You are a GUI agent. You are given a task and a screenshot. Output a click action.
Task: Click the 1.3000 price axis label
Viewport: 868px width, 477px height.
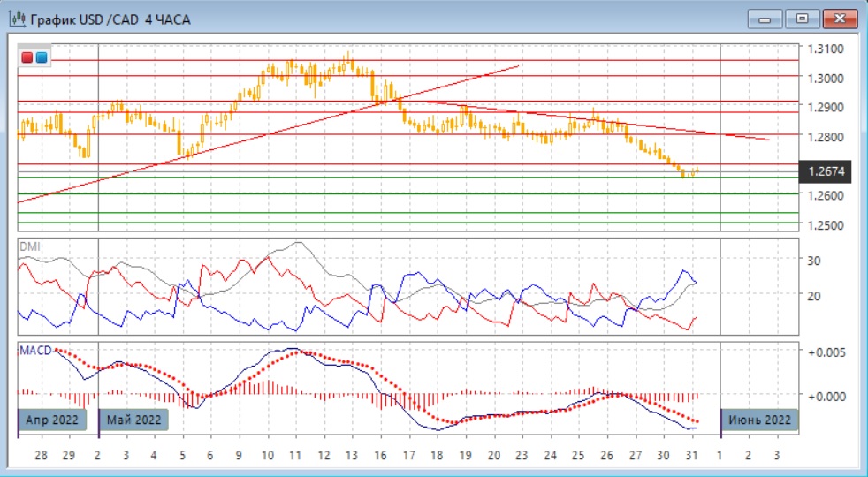point(826,79)
